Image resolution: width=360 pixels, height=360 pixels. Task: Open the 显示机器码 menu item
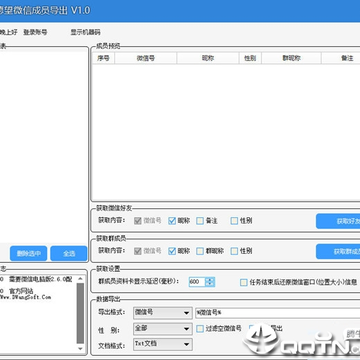[x=85, y=32]
